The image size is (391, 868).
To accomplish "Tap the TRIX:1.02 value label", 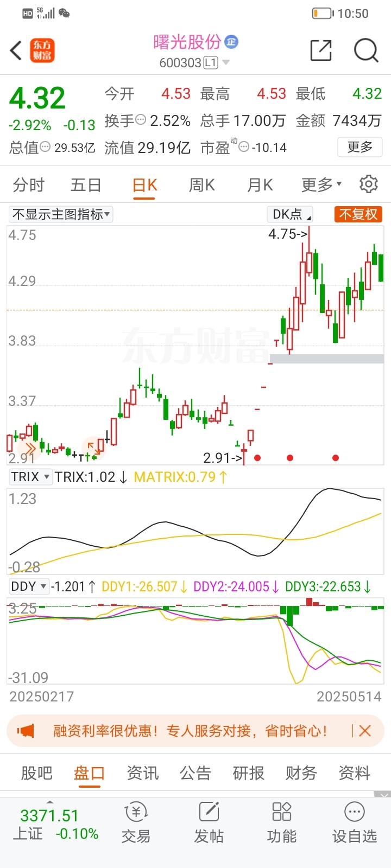I will pos(91,477).
